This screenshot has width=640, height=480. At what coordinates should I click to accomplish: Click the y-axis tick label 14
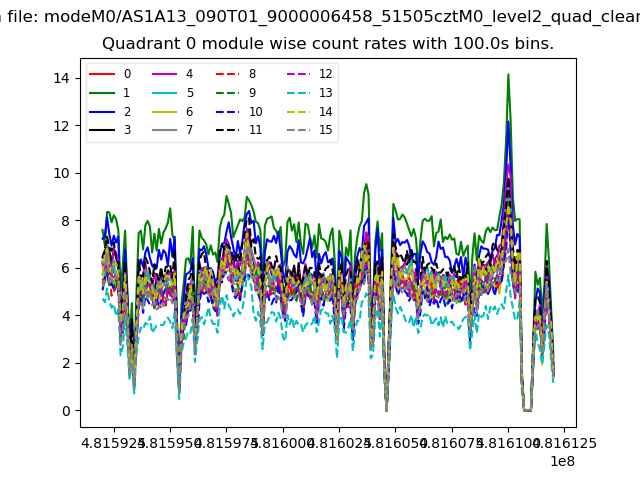[x=61, y=78]
